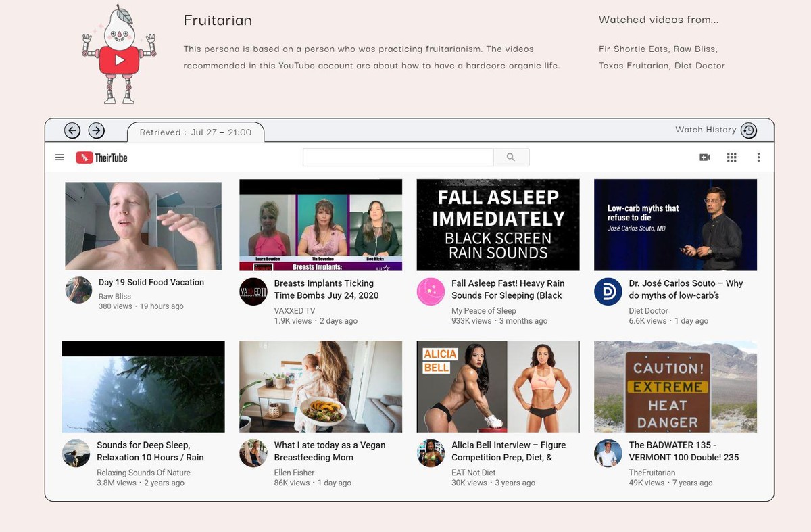The height and width of the screenshot is (532, 811).
Task: Open Low-carb myths José Carlos Souto thumbnail
Action: pyautogui.click(x=675, y=225)
